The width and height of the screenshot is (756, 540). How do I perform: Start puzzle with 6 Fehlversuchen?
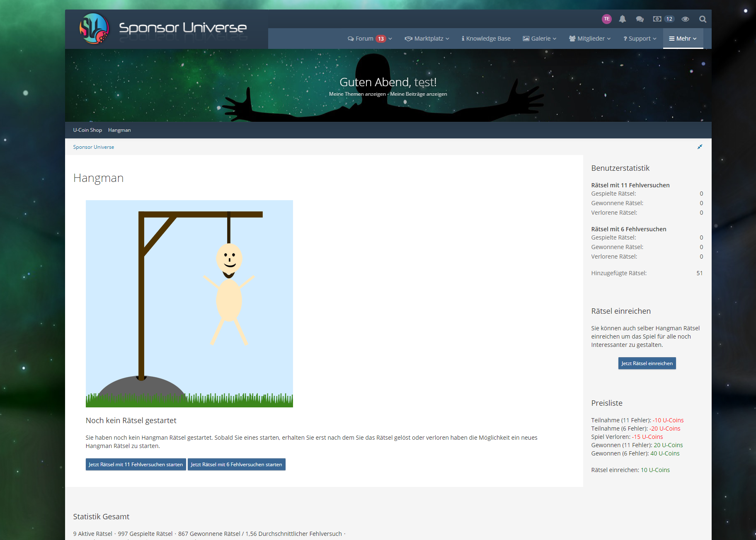pyautogui.click(x=236, y=465)
